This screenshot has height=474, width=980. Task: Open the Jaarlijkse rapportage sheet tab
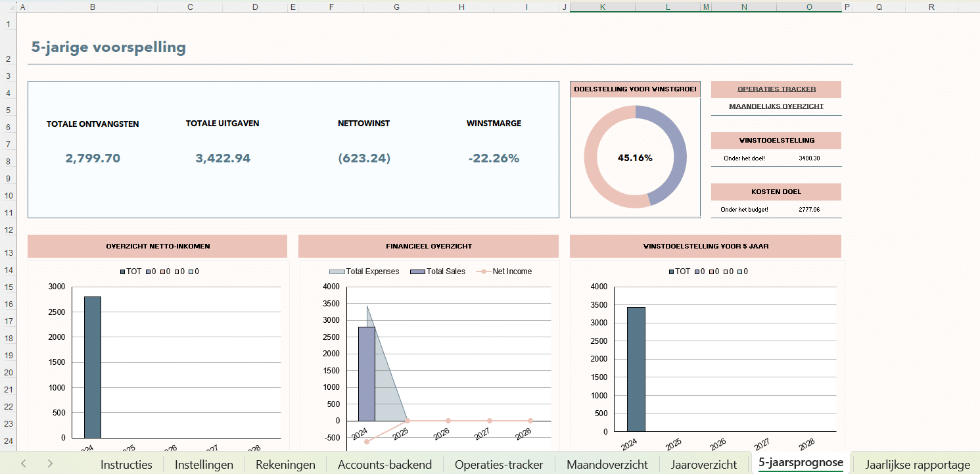coord(918,464)
